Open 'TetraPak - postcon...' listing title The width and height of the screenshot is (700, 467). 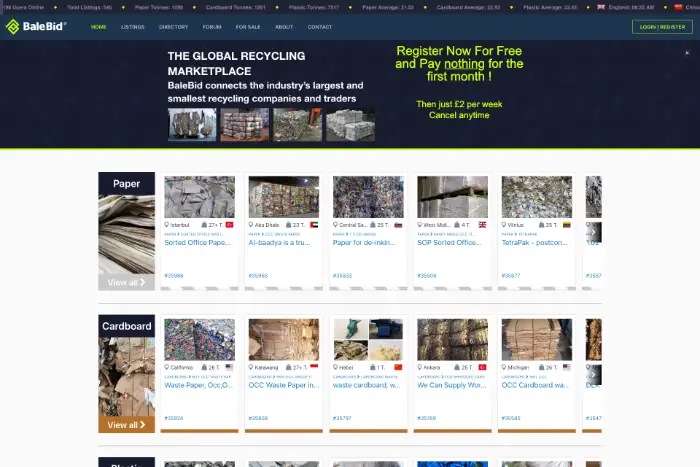point(534,242)
